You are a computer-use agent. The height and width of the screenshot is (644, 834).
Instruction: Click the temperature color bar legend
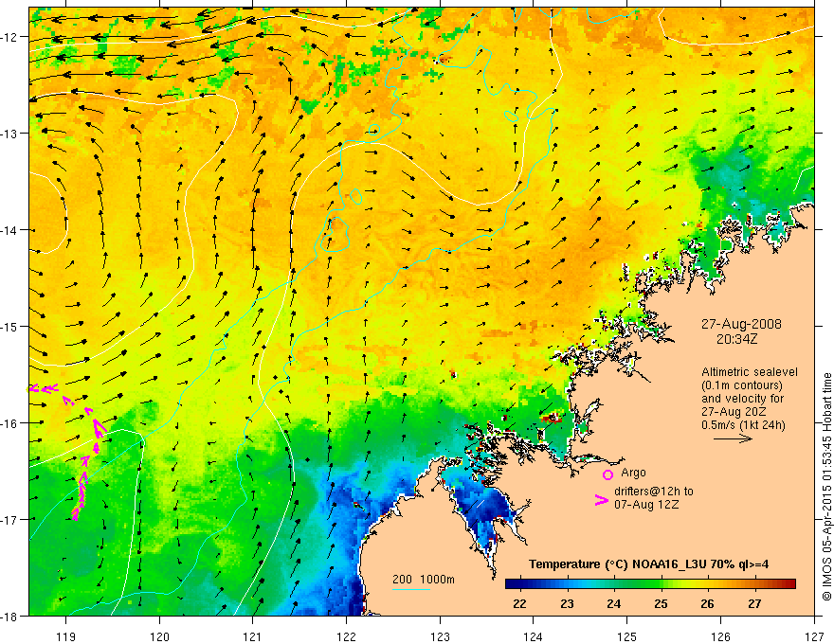click(x=650, y=584)
